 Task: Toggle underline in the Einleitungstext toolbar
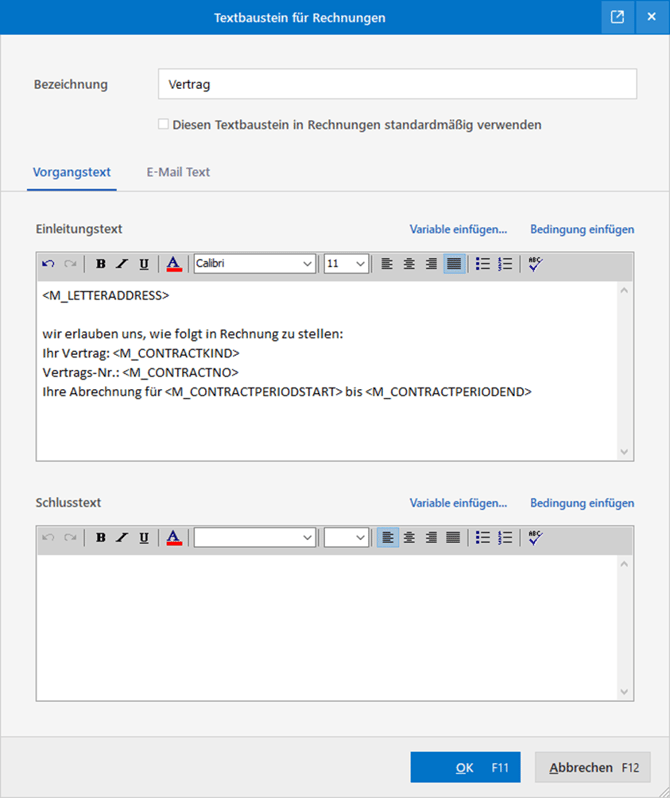(x=144, y=264)
